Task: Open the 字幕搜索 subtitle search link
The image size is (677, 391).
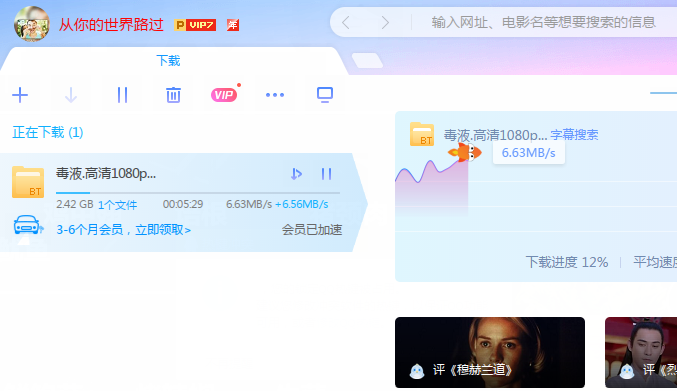Action: [x=574, y=135]
